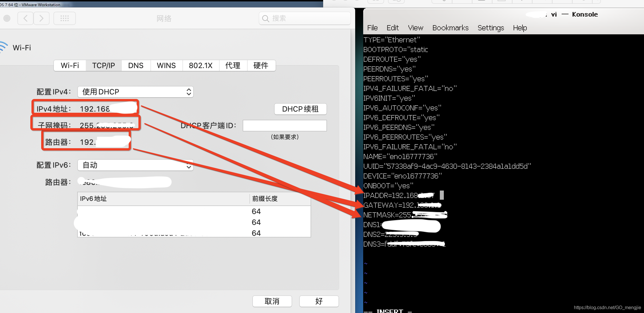Screen dimensions: 644x313
Task: Click the 取消 button
Action: tap(272, 301)
